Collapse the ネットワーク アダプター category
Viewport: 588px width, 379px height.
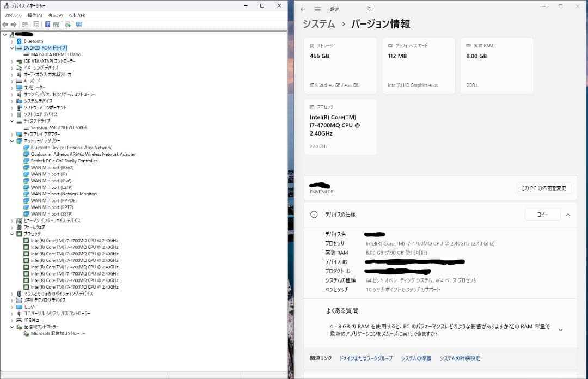pyautogui.click(x=12, y=140)
